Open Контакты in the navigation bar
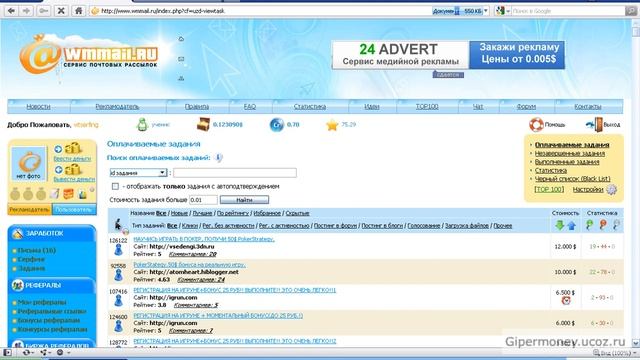The width and height of the screenshot is (640, 360). (x=588, y=107)
